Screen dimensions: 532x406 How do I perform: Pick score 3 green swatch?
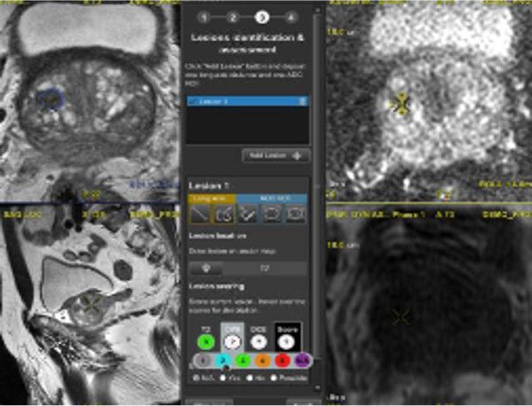243,361
